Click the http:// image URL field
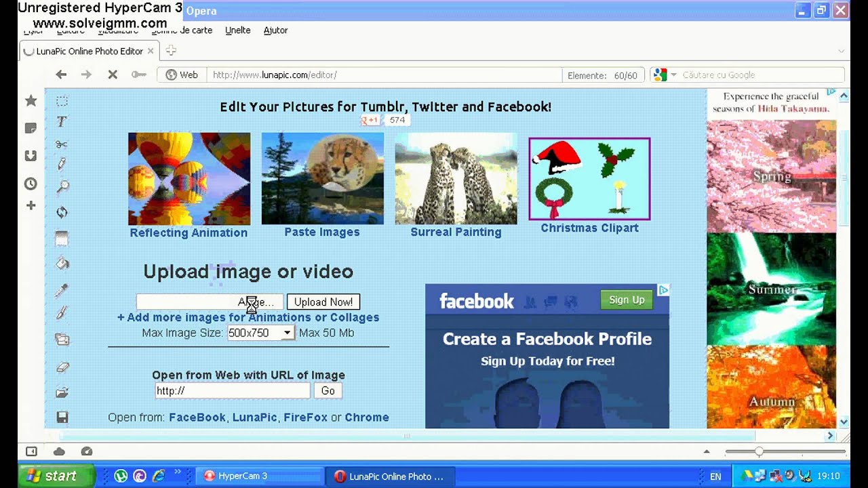The image size is (868, 488). (x=233, y=390)
